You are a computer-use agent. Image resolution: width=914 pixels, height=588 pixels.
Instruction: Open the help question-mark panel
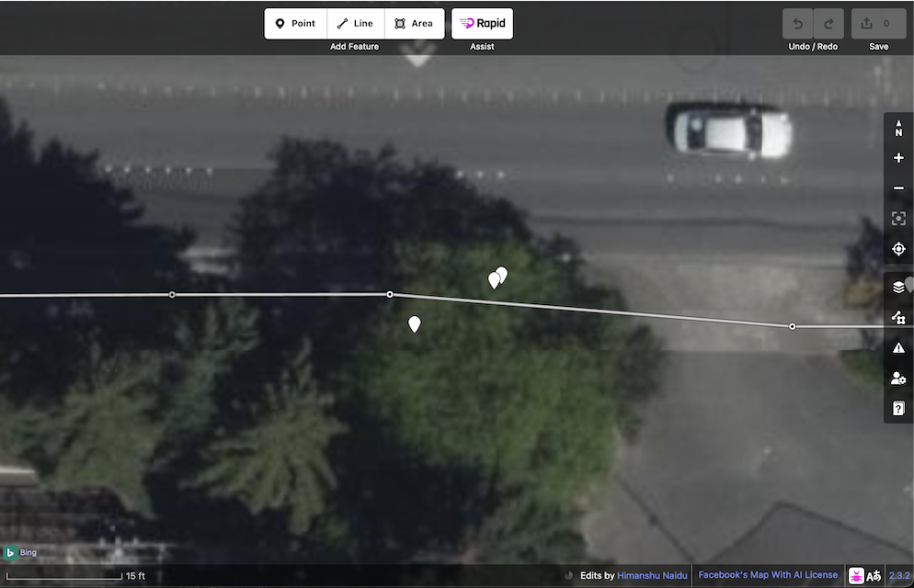pyautogui.click(x=898, y=408)
